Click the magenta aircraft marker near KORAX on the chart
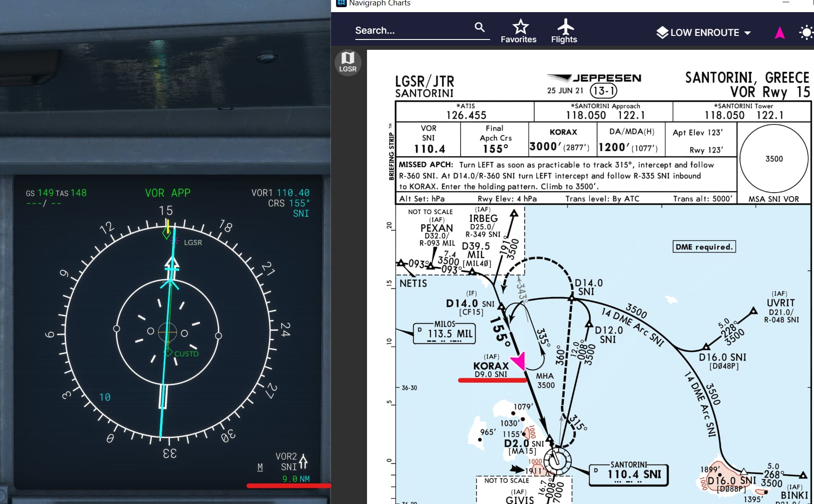The width and height of the screenshot is (814, 504). (518, 361)
